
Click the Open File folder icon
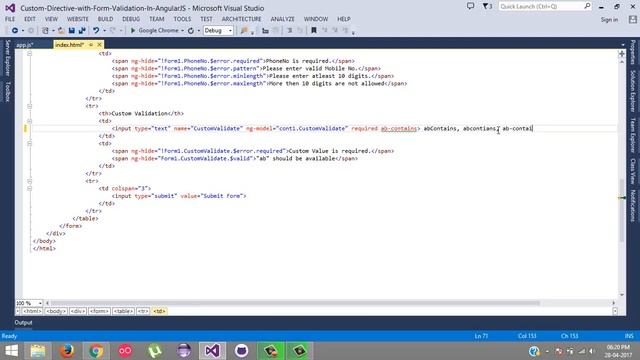(61, 31)
